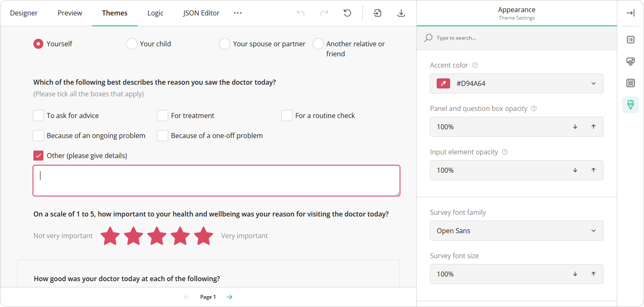Click the reset theme circular arrow icon
The height and width of the screenshot is (307, 644).
(x=347, y=13)
